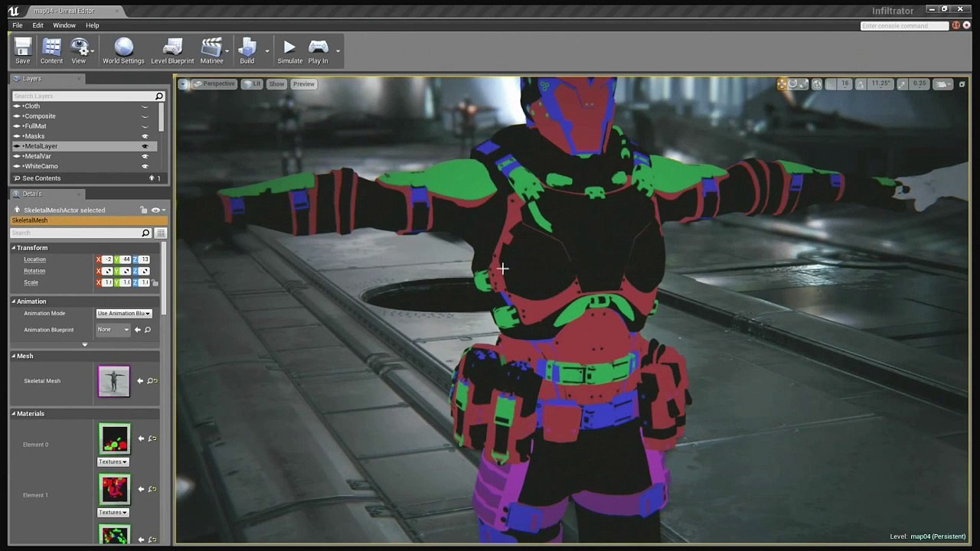
Task: Collapse the Animation section
Action: point(14,302)
